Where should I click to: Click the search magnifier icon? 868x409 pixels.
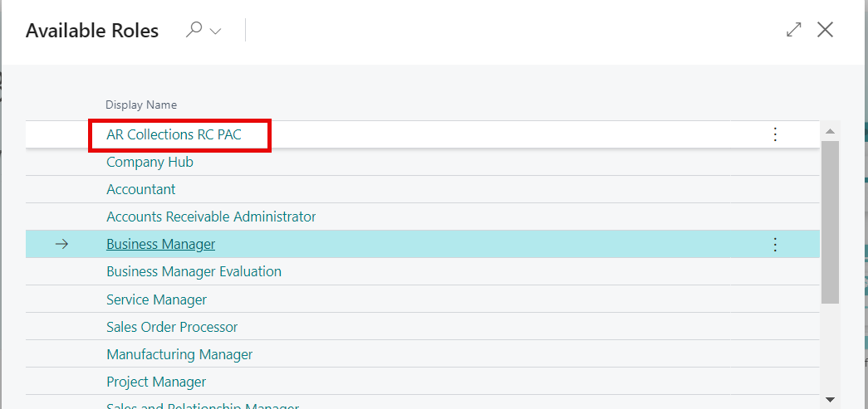click(194, 31)
